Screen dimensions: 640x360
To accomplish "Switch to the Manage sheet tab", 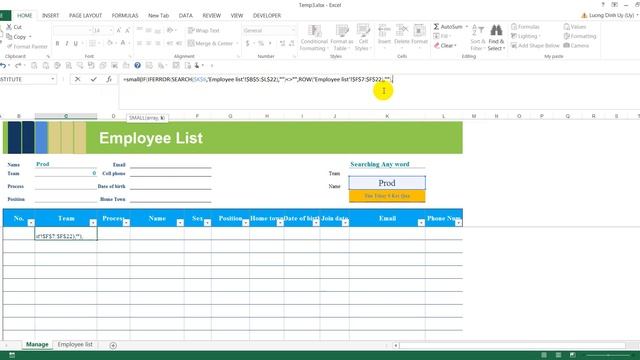I will [x=37, y=344].
